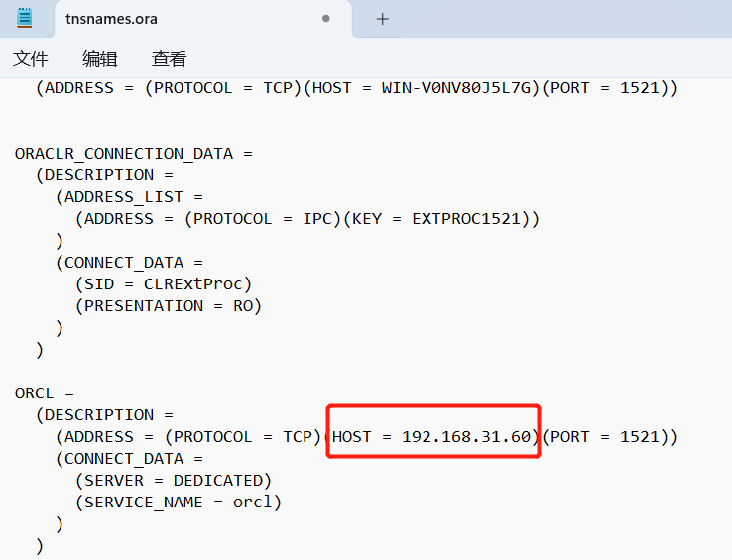The image size is (732, 560).
Task: Click the line ORCL =
Action: [x=45, y=393]
